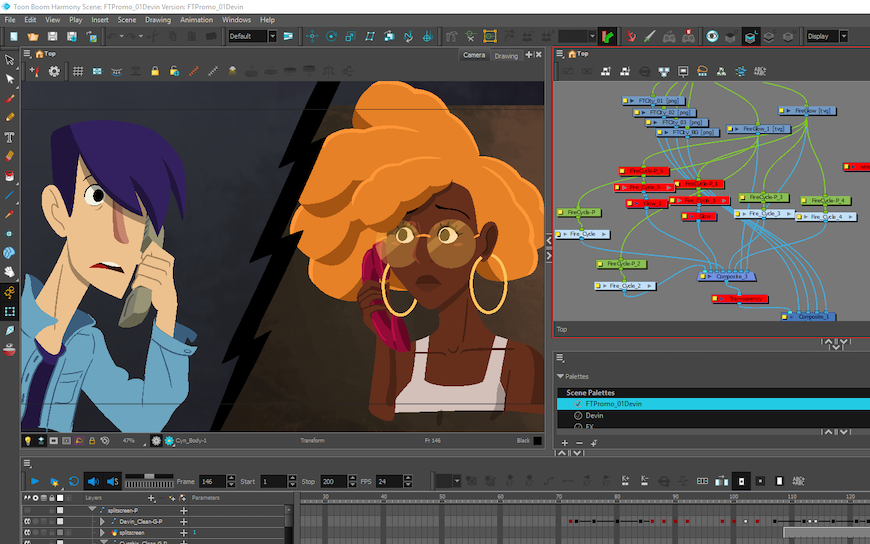
Task: Select the Text tool in the tools sidebar
Action: click(x=10, y=137)
